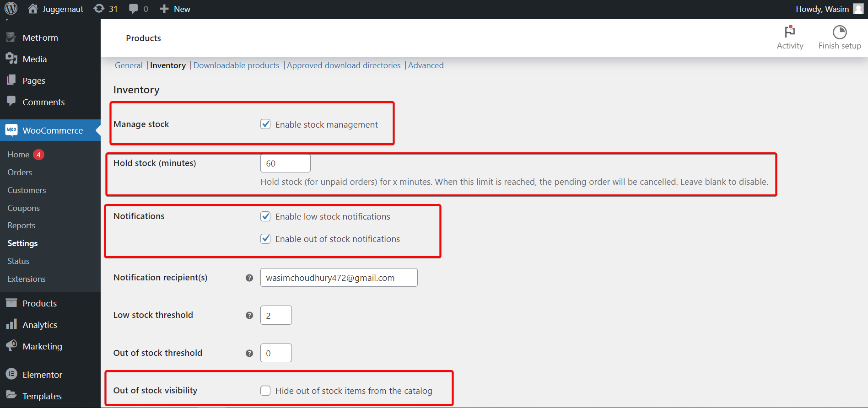Click the Elementor sidebar icon

11,374
